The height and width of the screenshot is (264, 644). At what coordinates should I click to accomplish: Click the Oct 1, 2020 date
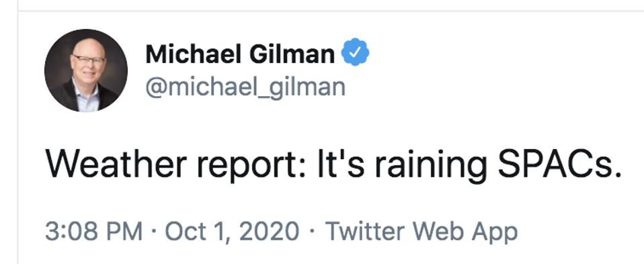tap(232, 232)
